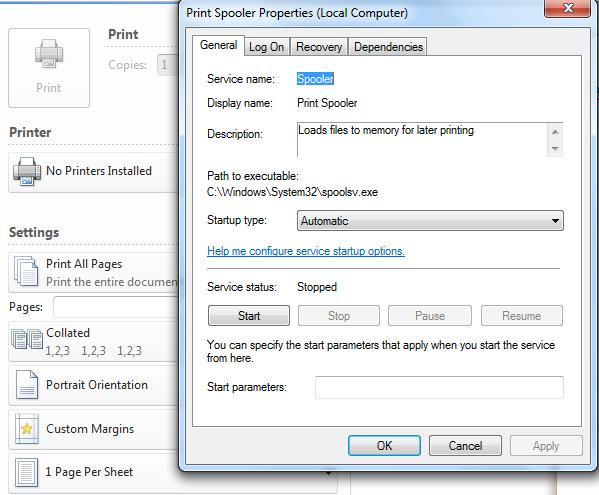Image resolution: width=599 pixels, height=495 pixels.
Task: Start the Print Spooler service
Action: [249, 316]
